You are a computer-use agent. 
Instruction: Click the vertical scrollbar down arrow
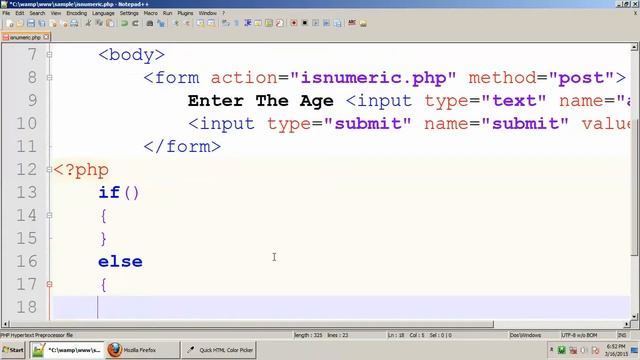pos(634,316)
